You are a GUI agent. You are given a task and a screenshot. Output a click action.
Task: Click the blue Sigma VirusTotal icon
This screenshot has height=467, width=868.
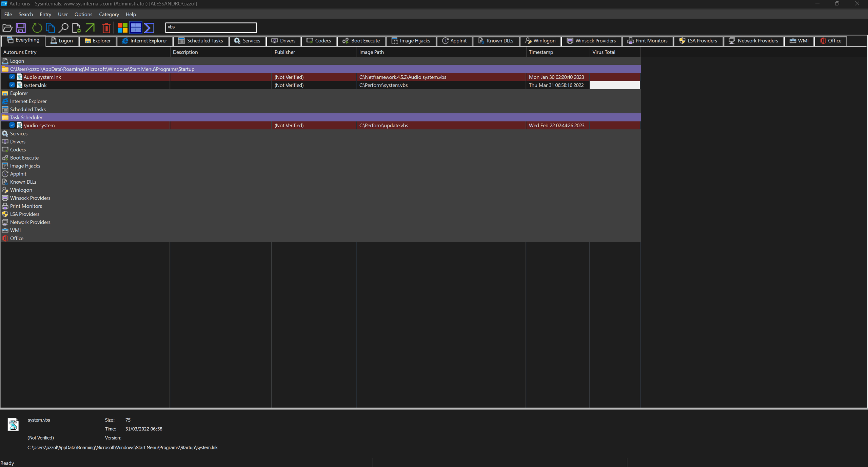tap(149, 28)
